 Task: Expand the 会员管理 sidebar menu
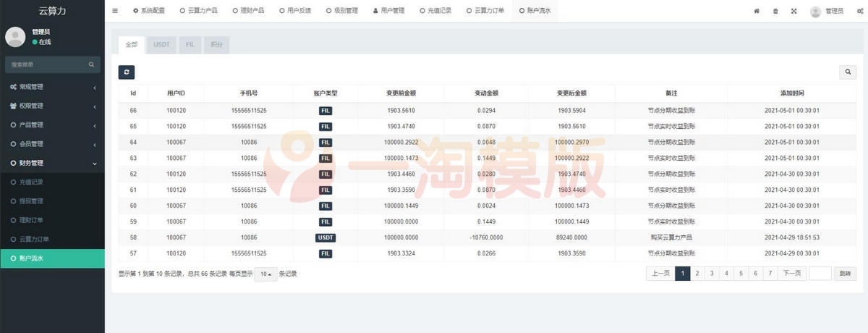click(x=52, y=143)
